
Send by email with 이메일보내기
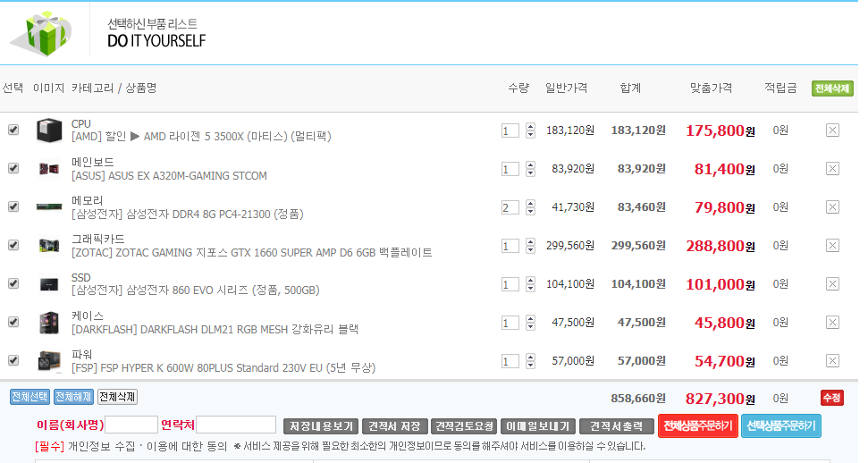[x=538, y=425]
